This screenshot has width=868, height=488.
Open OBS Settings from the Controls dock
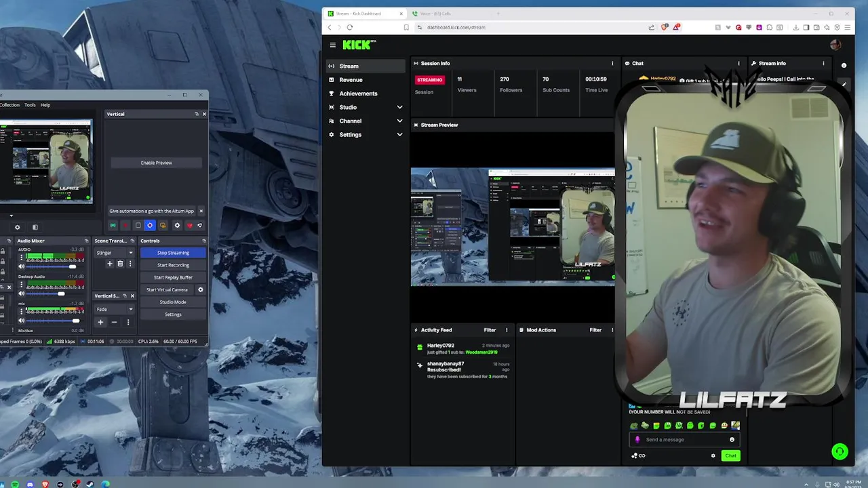(173, 314)
